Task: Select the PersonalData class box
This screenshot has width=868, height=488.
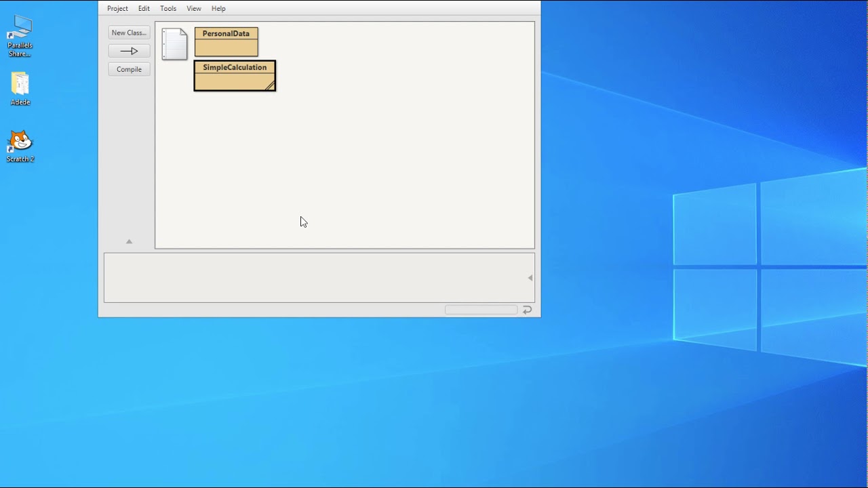Action: click(226, 42)
